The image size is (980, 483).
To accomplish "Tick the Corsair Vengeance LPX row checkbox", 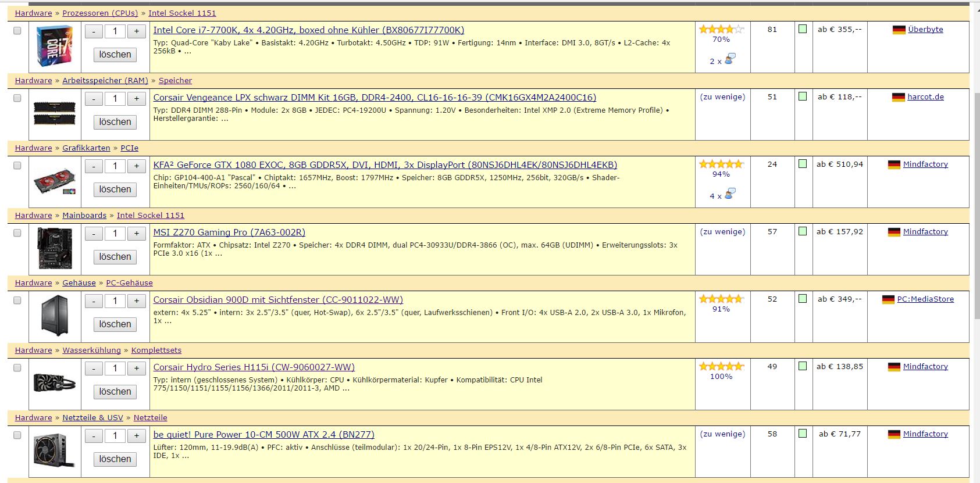I will 17,98.
